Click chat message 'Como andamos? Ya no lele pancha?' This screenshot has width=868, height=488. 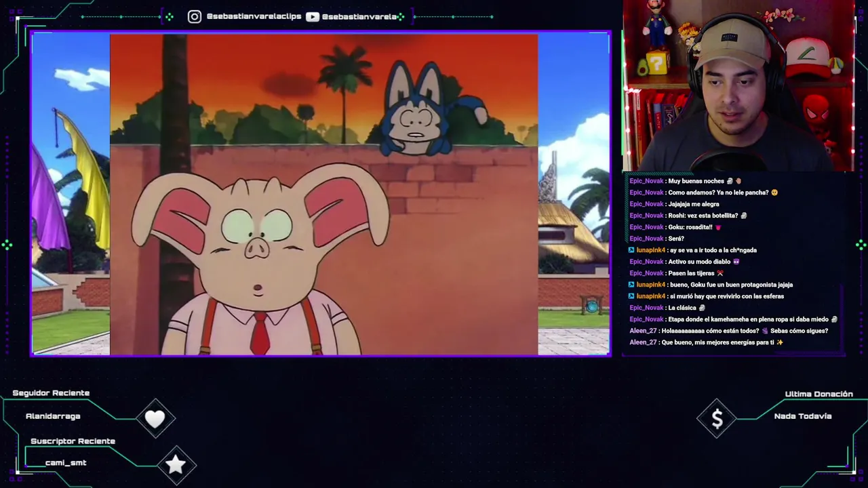point(704,192)
